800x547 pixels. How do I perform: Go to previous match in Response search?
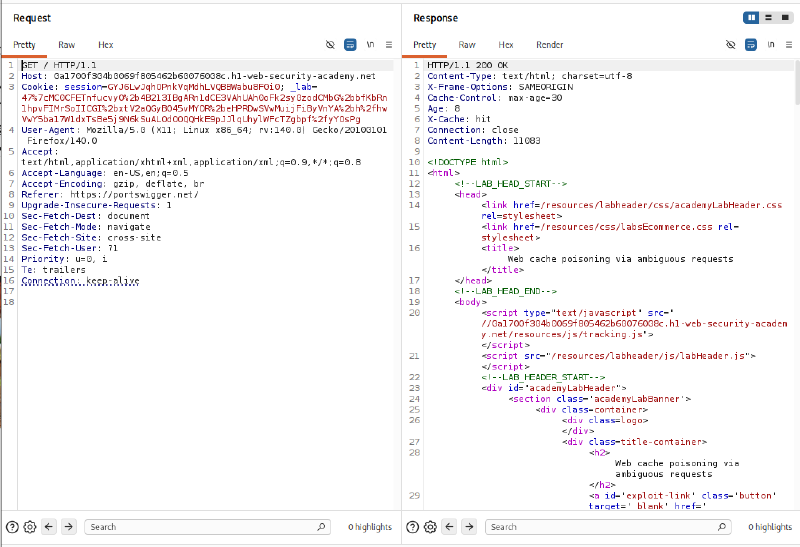(449, 527)
